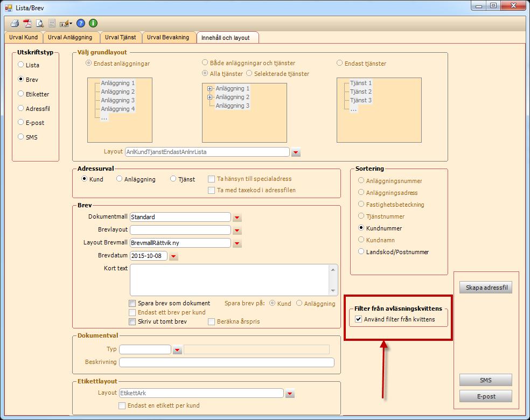Screen dimensions: 530x420
Task: Choose Adressfil print type
Action: [x=20, y=108]
